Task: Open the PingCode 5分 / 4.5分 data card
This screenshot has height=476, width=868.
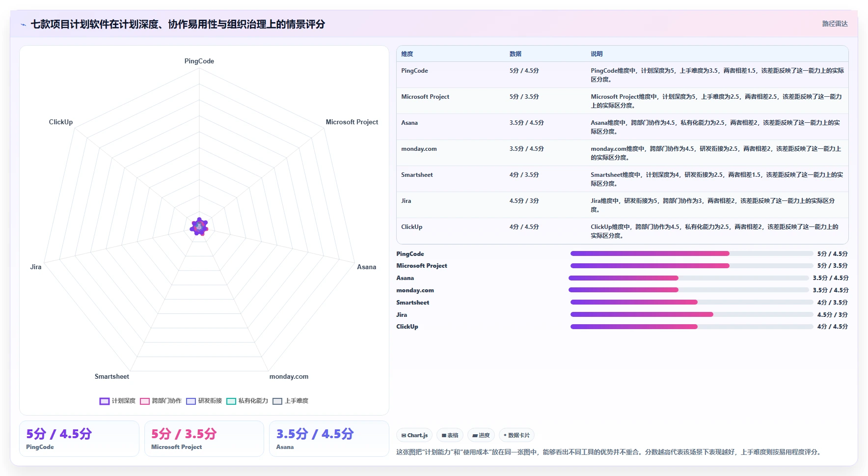Action: (79, 439)
